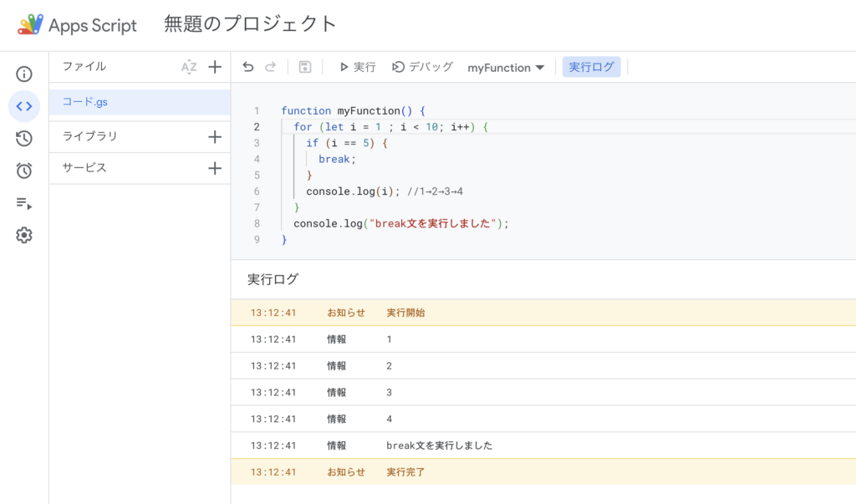Viewport: 856px width, 504px height.
Task: Save project with floppy disk icon
Action: (305, 67)
